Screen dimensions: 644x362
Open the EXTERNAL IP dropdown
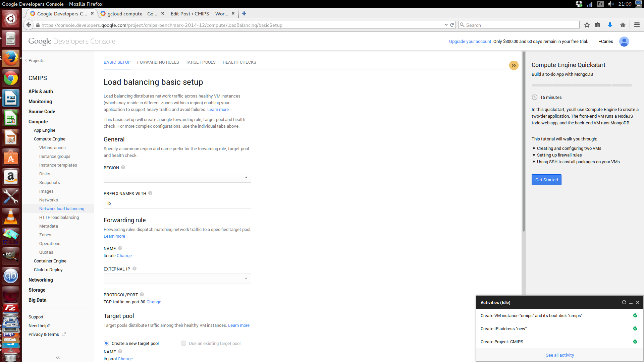coord(177,279)
